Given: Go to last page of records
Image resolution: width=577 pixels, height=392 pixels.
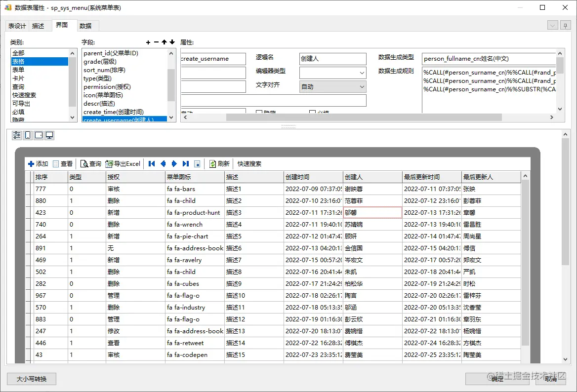Looking at the screenshot, I should [x=185, y=163].
